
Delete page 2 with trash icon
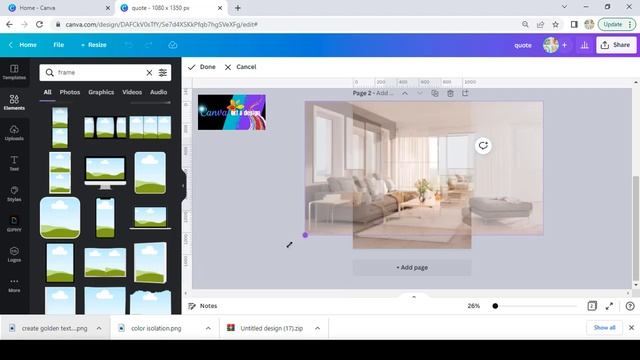[x=450, y=93]
